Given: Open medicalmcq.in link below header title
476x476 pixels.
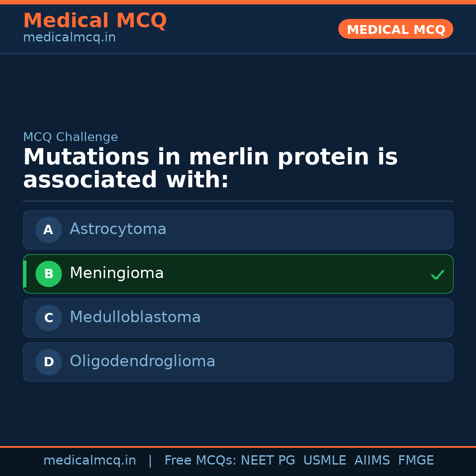Looking at the screenshot, I should [69, 38].
